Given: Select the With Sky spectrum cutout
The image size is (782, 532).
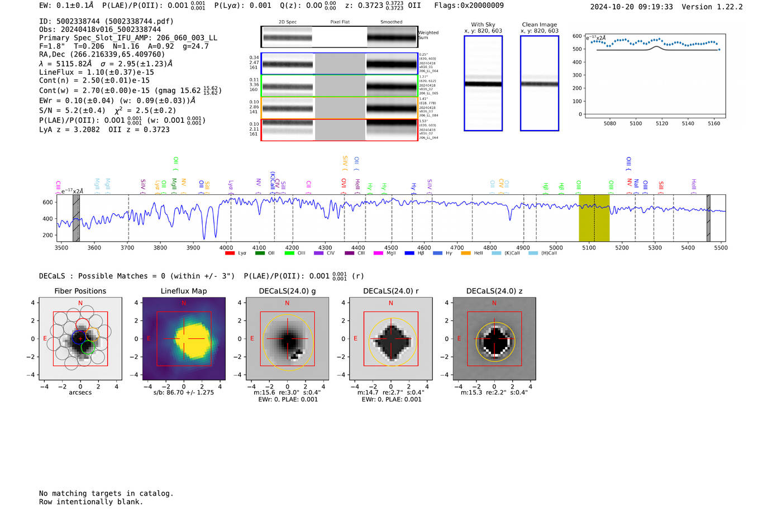Looking at the screenshot, I should pyautogui.click(x=483, y=83).
